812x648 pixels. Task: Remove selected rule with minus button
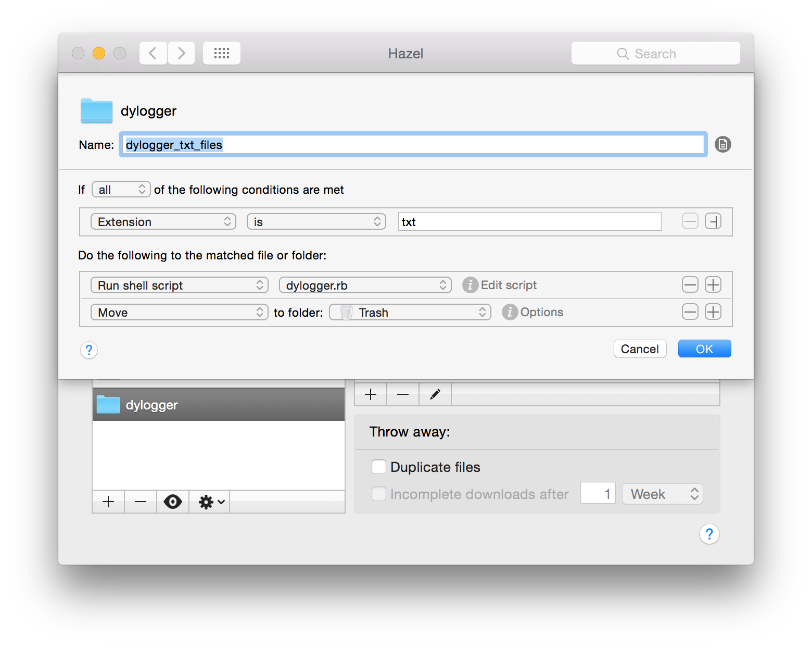point(403,394)
